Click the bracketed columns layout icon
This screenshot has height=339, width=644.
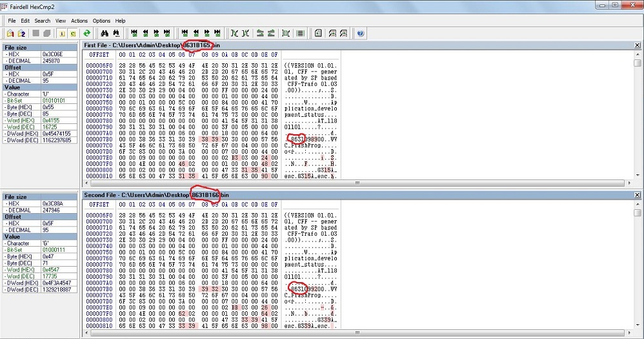(287, 34)
